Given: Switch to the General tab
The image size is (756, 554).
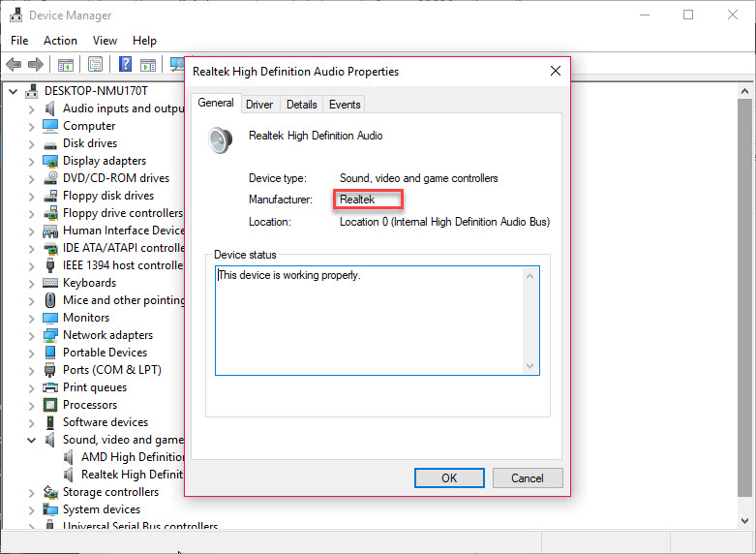Looking at the screenshot, I should click(216, 103).
